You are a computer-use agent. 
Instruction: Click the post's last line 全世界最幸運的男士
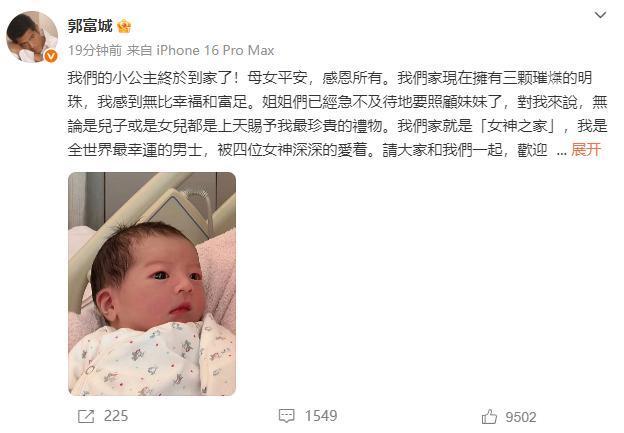coord(135,150)
